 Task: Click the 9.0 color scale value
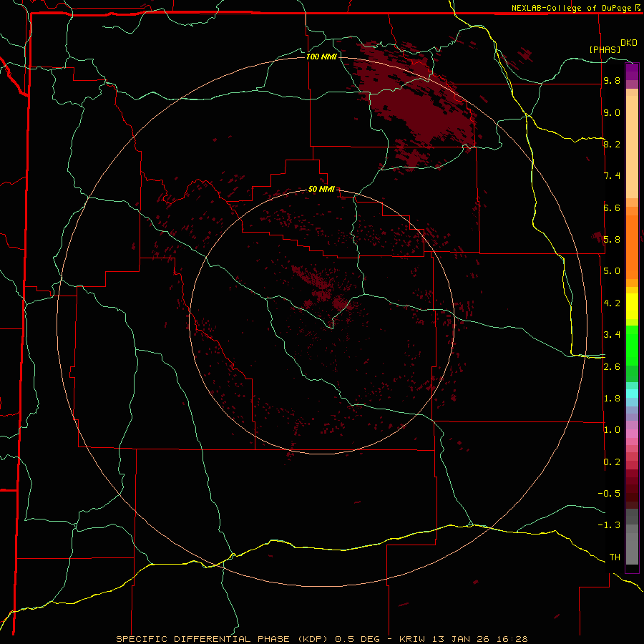tap(612, 112)
